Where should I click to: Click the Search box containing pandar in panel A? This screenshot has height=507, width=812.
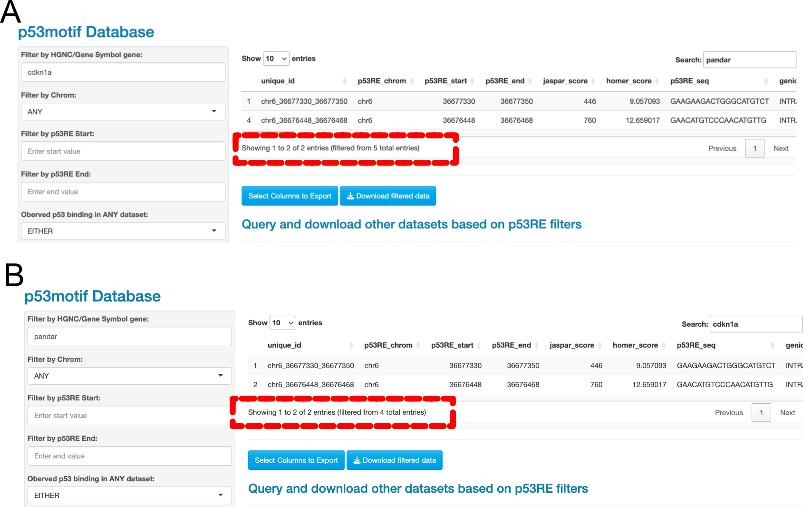click(749, 60)
